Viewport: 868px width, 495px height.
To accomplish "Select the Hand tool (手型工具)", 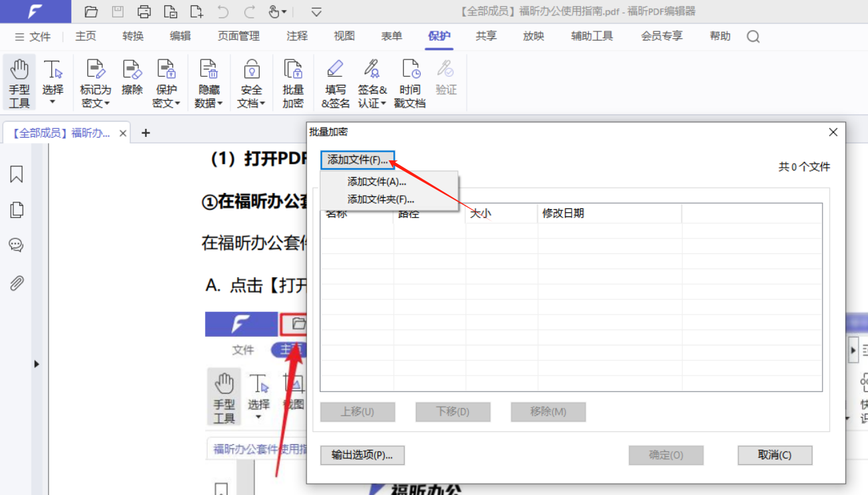I will 19,83.
